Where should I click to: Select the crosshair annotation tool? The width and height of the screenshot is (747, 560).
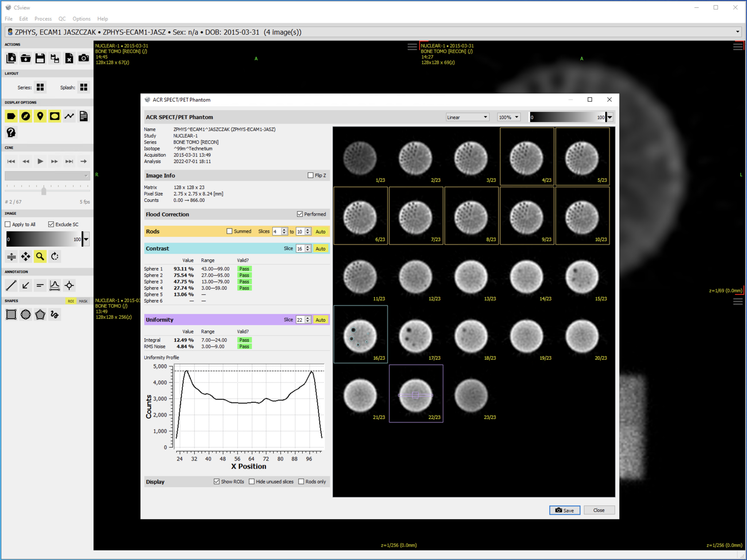(x=69, y=285)
